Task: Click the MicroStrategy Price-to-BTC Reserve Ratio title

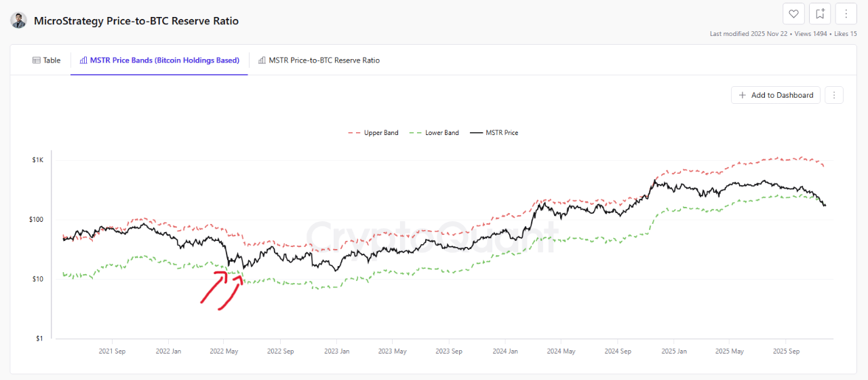Action: tap(136, 21)
